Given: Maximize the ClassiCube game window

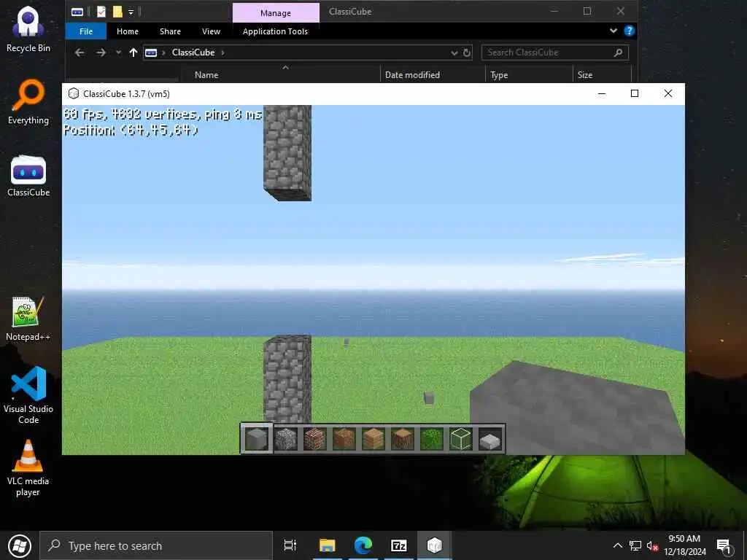Looking at the screenshot, I should [635, 94].
